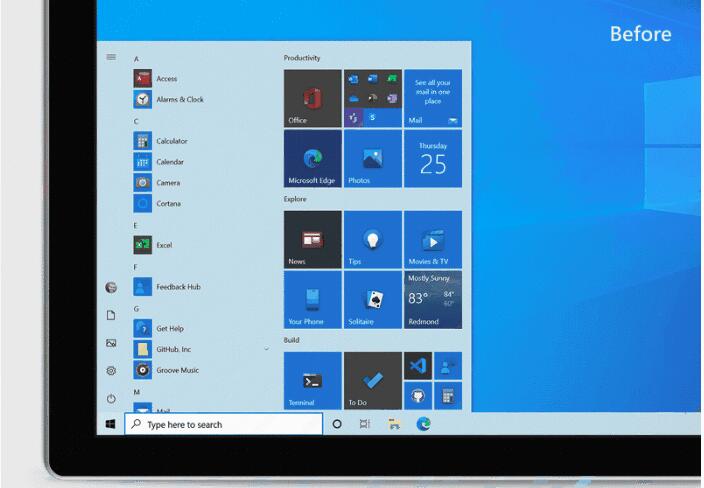The width and height of the screenshot is (704, 488).
Task: Launch Alarms & Clock from the app list
Action: pyautogui.click(x=169, y=99)
